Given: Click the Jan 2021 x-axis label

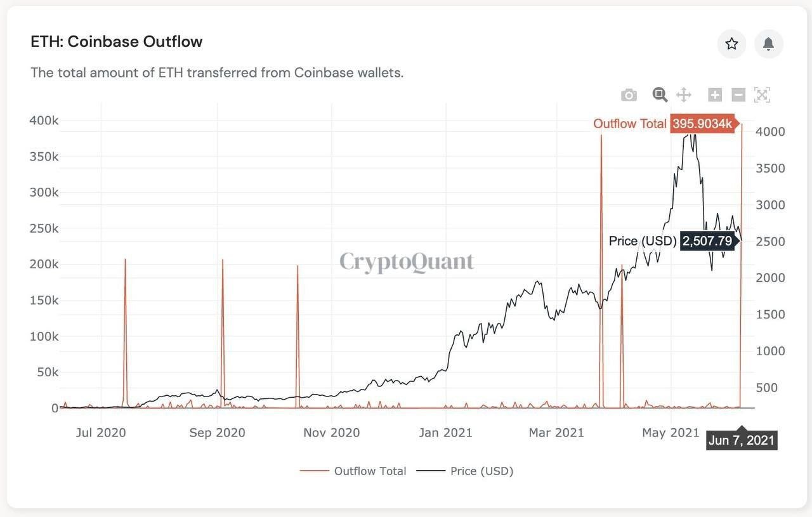Looking at the screenshot, I should (x=445, y=433).
